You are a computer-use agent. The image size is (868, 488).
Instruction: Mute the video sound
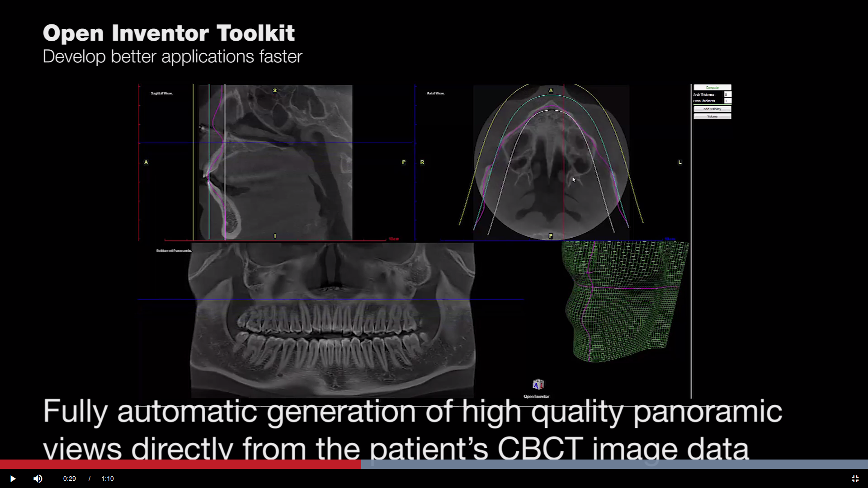[38, 479]
